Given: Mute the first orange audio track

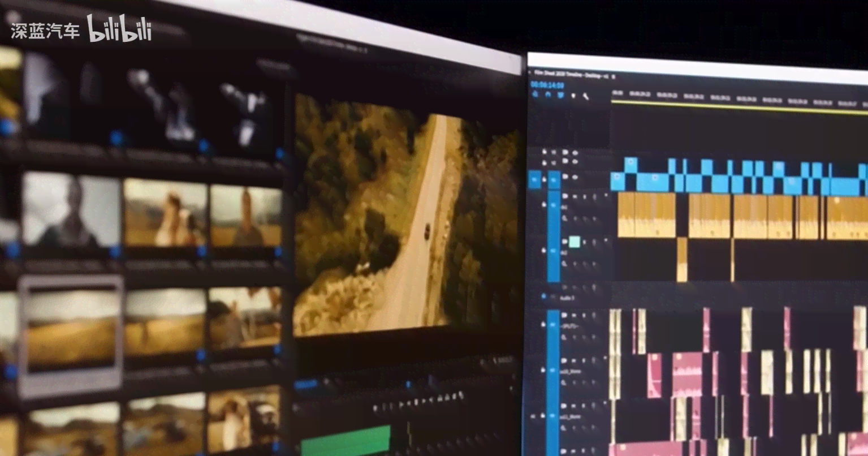Looking at the screenshot, I should (575, 196).
